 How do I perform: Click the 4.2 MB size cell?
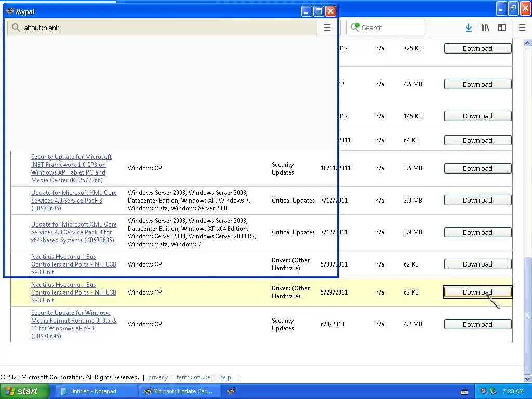tap(413, 324)
